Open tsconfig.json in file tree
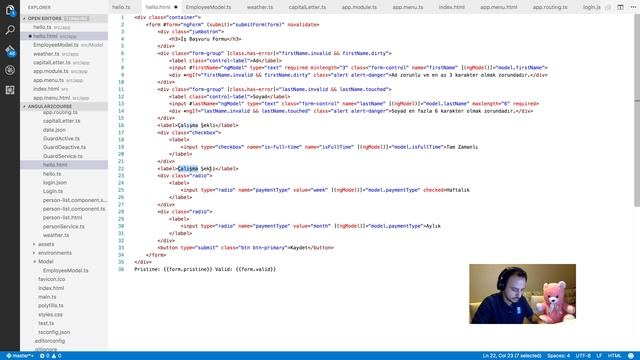 pos(54,332)
